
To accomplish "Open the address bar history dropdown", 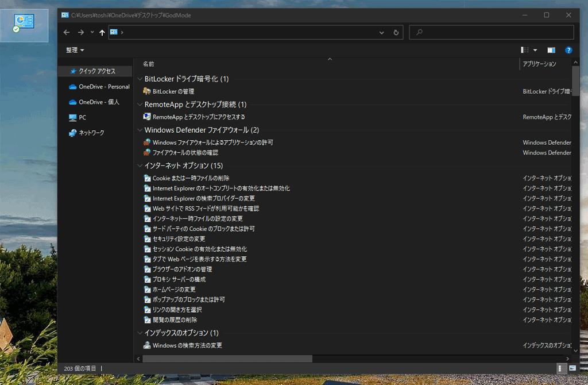I will (381, 32).
